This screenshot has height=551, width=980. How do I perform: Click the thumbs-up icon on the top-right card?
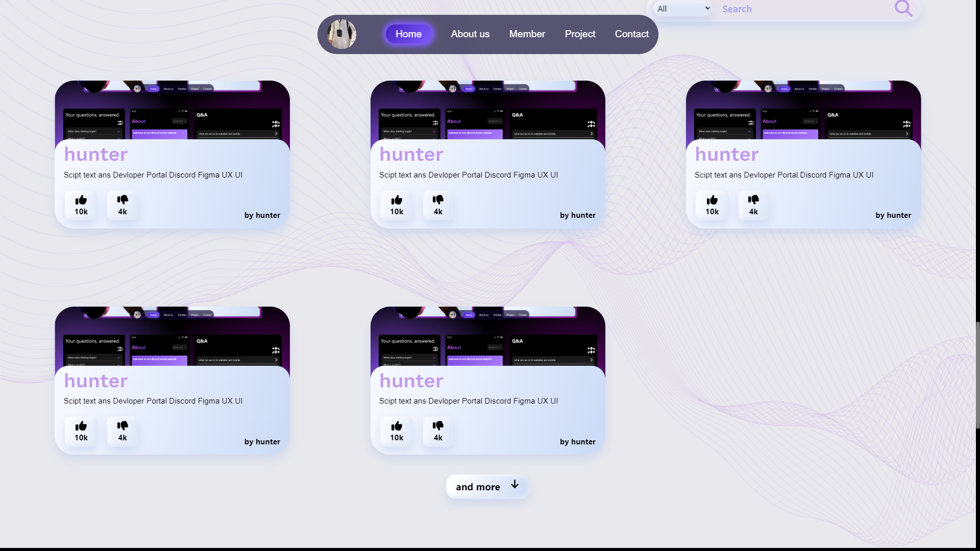(712, 200)
